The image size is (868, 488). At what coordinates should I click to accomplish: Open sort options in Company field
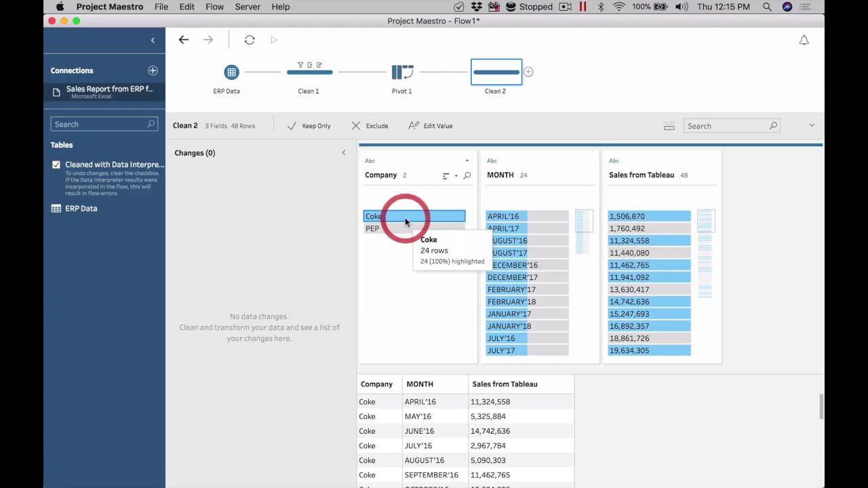pyautogui.click(x=446, y=176)
